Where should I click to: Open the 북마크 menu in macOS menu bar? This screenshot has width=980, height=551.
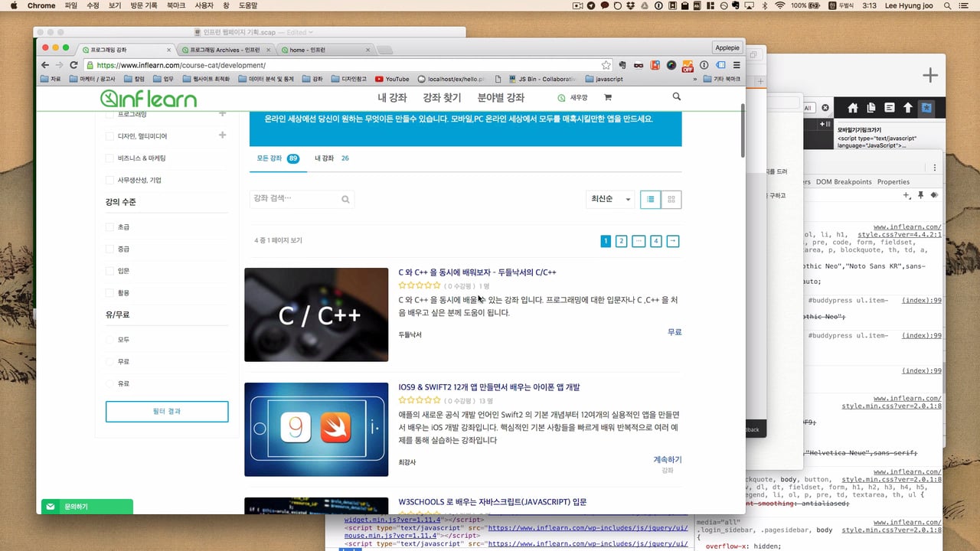[175, 5]
